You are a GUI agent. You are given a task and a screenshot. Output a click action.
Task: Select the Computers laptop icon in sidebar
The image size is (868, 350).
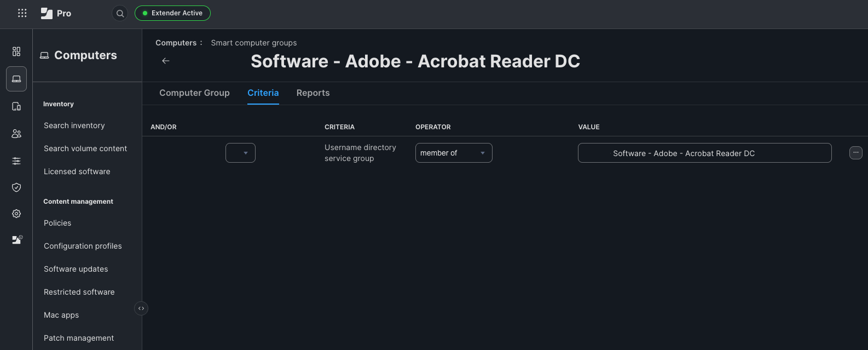point(16,79)
